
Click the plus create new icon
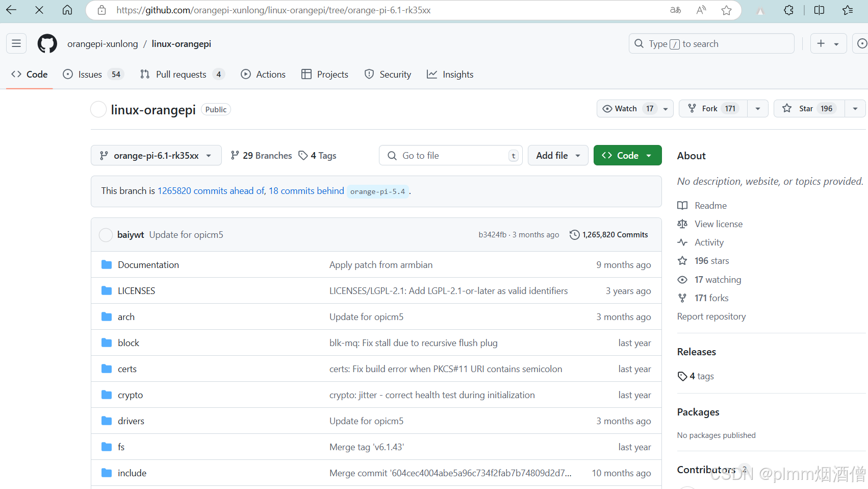821,43
